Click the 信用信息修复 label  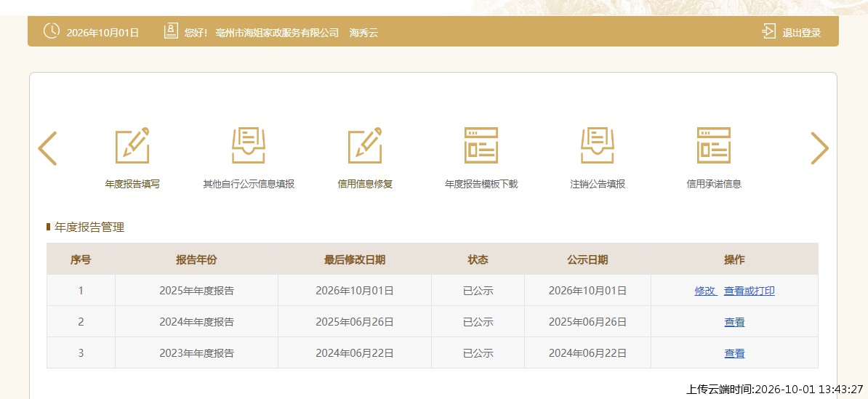365,185
